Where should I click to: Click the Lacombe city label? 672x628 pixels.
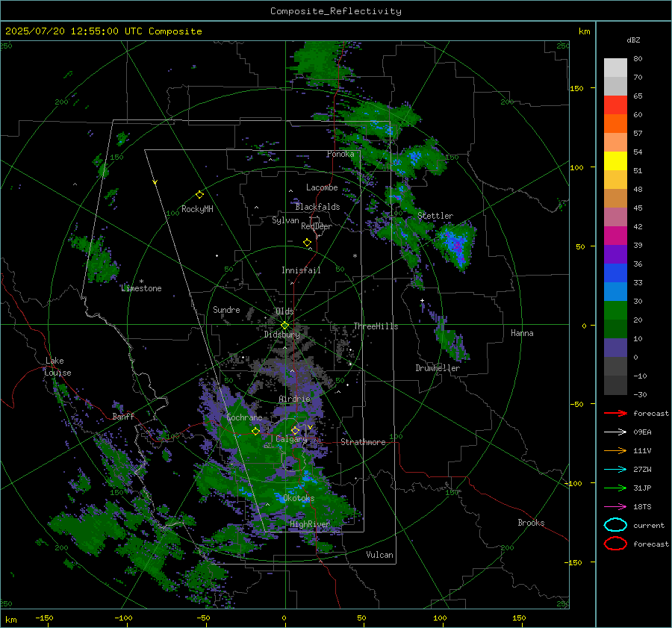(x=322, y=187)
